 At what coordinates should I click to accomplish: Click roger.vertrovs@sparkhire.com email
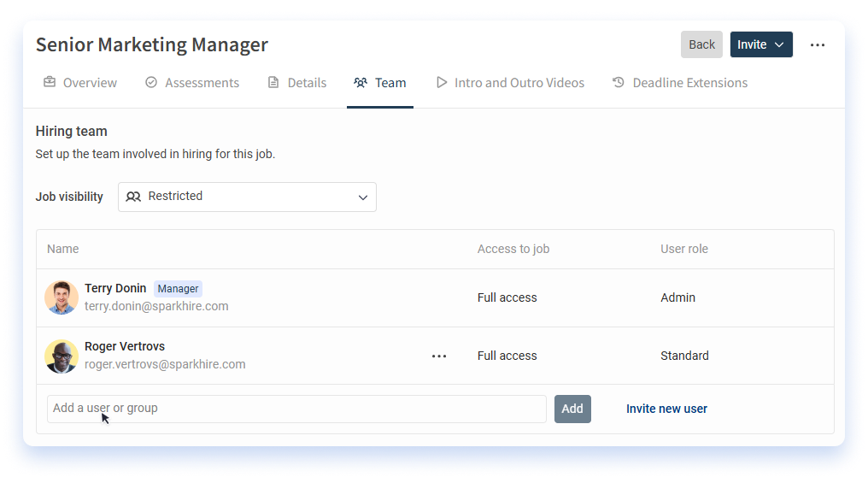tap(165, 364)
